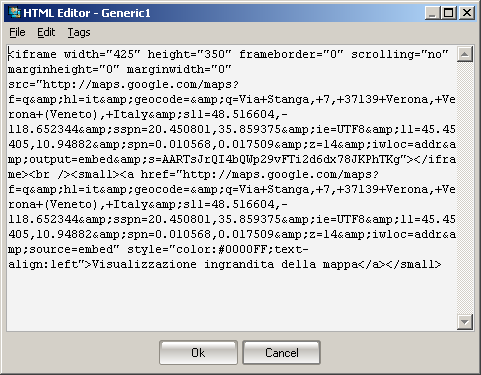481x375 pixels.
Task: Click the HTML Editor application icon in the title bar
Action: coord(14,13)
